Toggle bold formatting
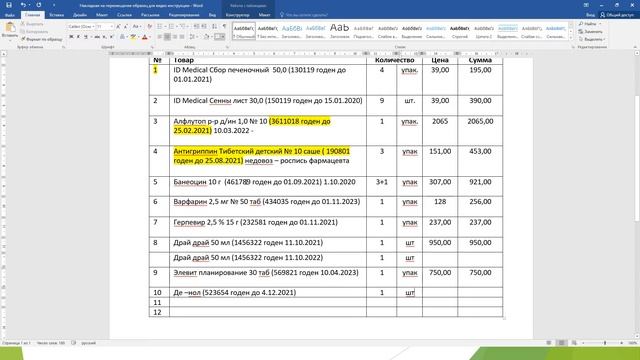The image size is (640, 360). click(x=71, y=37)
